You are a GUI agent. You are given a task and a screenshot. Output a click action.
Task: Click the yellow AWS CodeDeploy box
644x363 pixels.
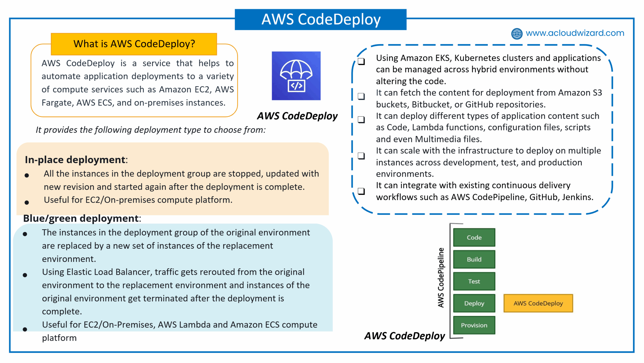[x=538, y=303]
